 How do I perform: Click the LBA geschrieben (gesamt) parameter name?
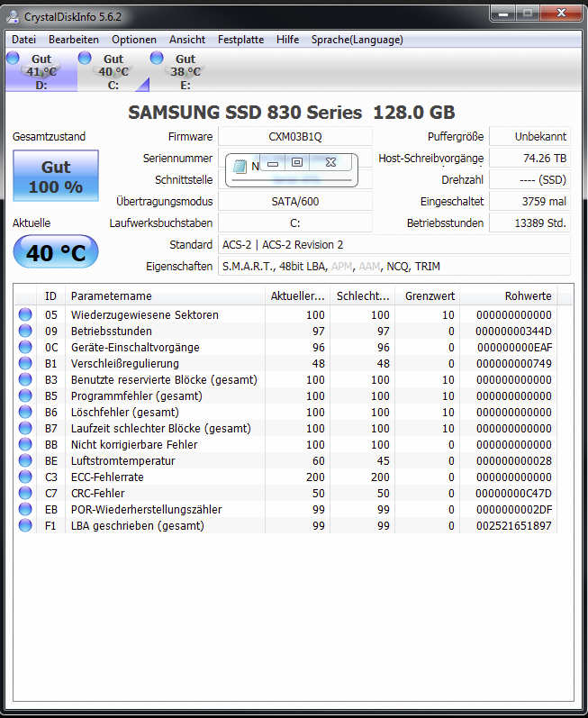click(137, 526)
